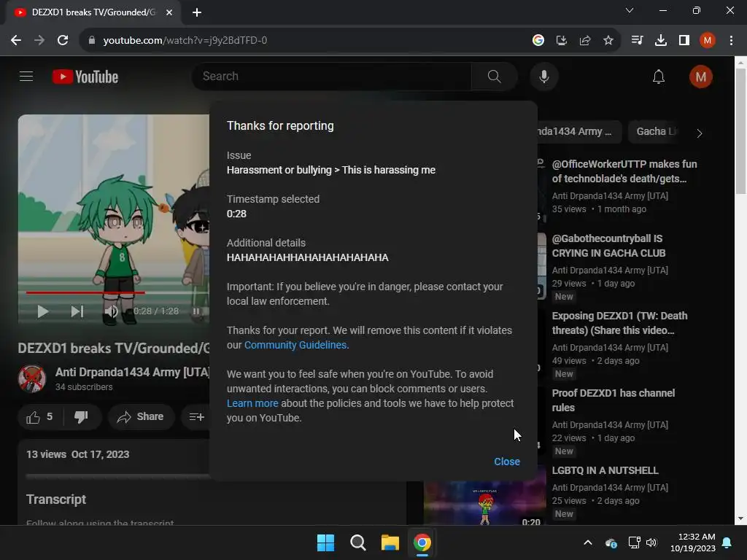Open Chrome profile avatar M
747x560 pixels.
(708, 41)
